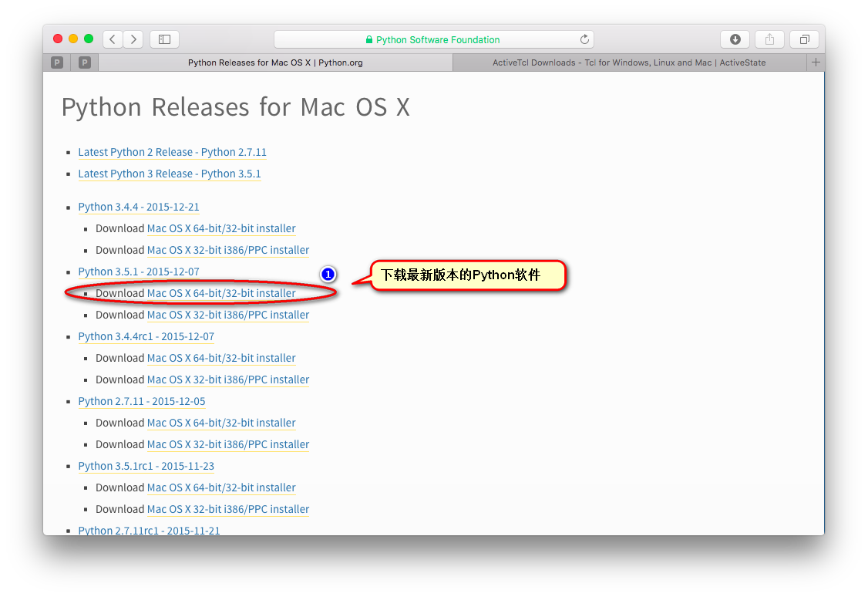The image size is (868, 597).
Task: Open Python 2.7.11rc1 - 2015-11-21 release link
Action: click(149, 530)
